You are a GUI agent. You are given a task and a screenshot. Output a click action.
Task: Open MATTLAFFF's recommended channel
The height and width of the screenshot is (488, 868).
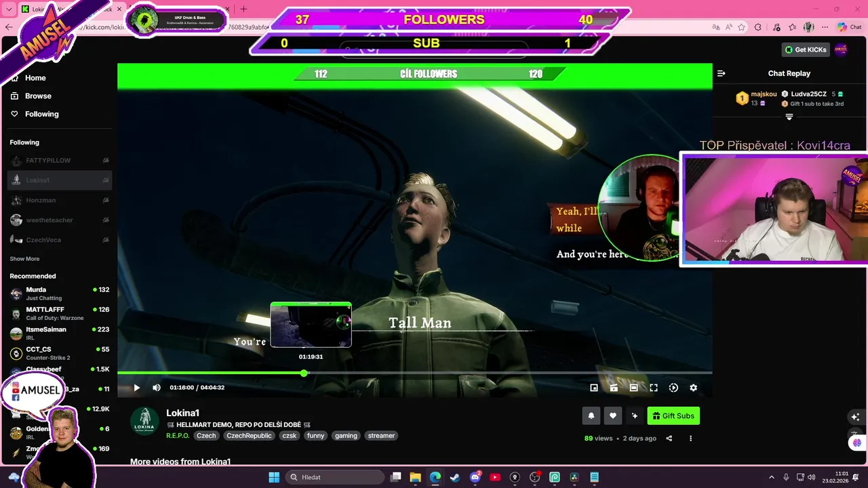60,314
